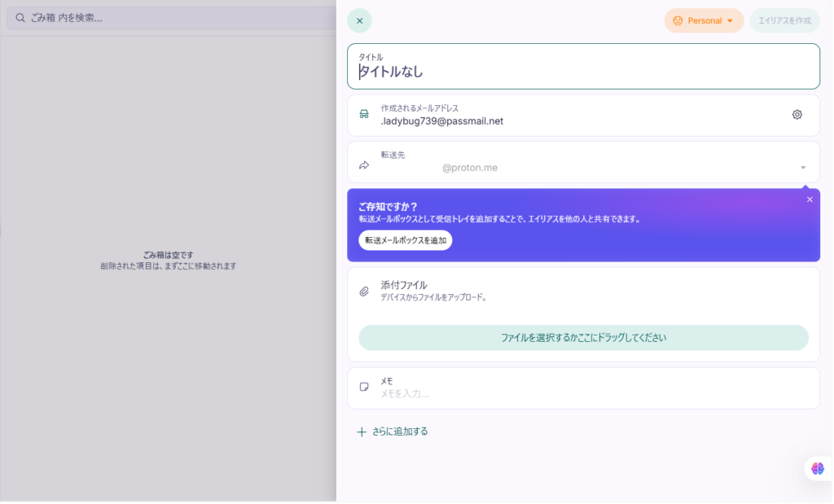Click the エイリアスを作成 button

[784, 20]
